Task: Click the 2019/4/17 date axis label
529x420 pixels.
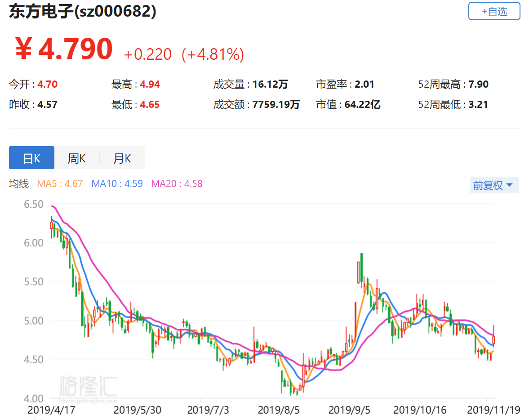Action: pyautogui.click(x=51, y=410)
